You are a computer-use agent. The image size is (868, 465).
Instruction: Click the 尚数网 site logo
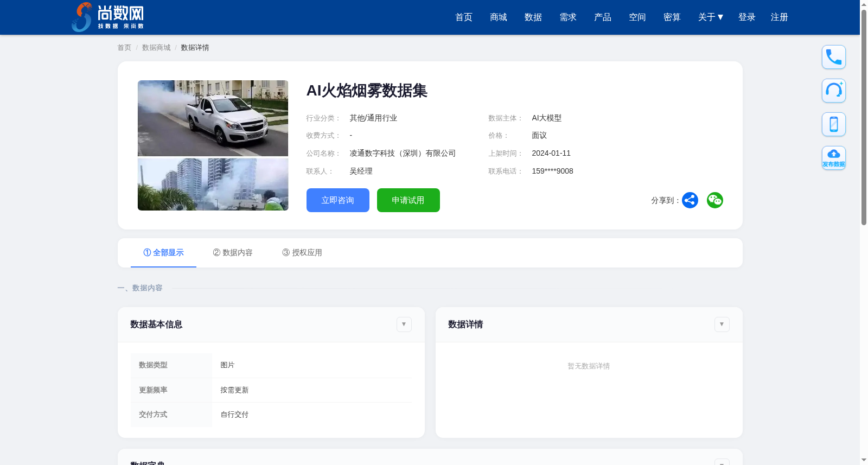[x=108, y=17]
